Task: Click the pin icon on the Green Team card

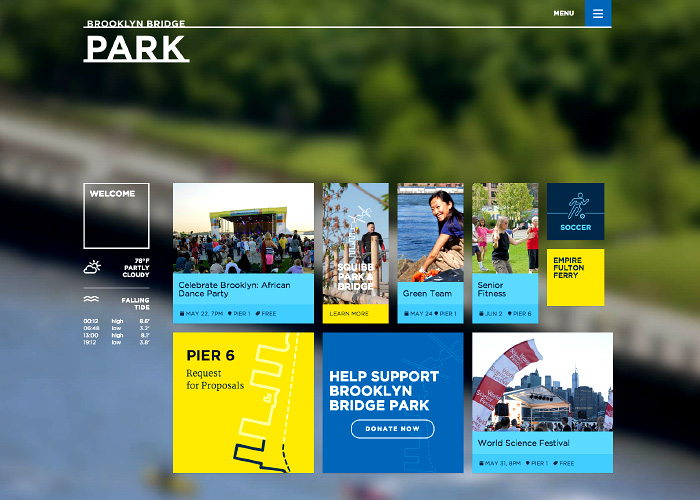Action: click(x=436, y=314)
